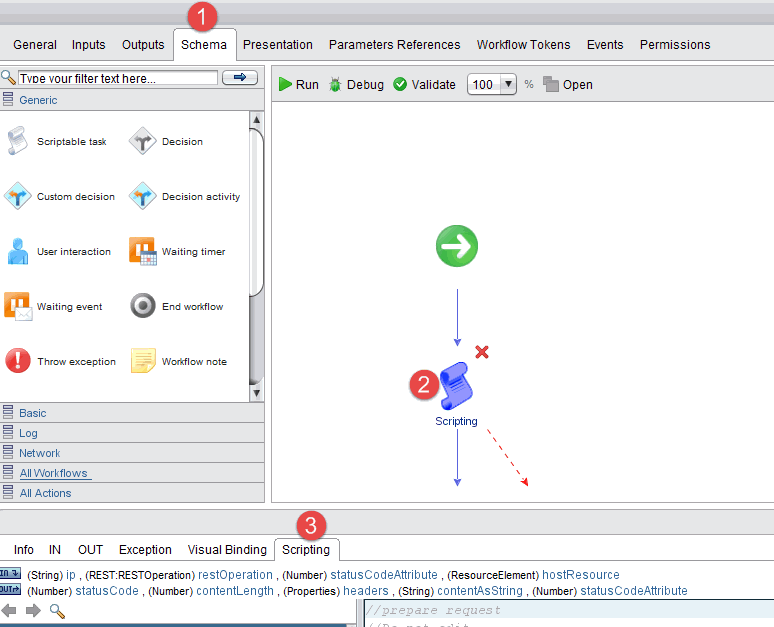
Task: Open the zoom percentage dropdown
Action: (x=507, y=85)
